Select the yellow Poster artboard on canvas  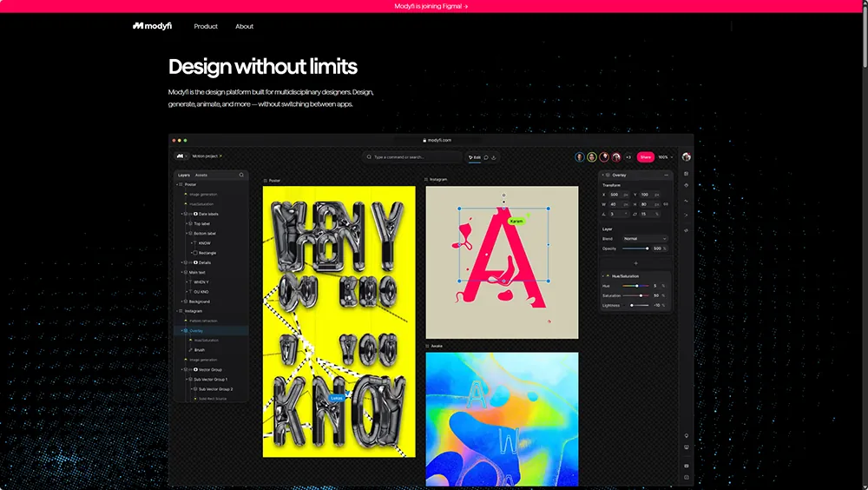(339, 321)
